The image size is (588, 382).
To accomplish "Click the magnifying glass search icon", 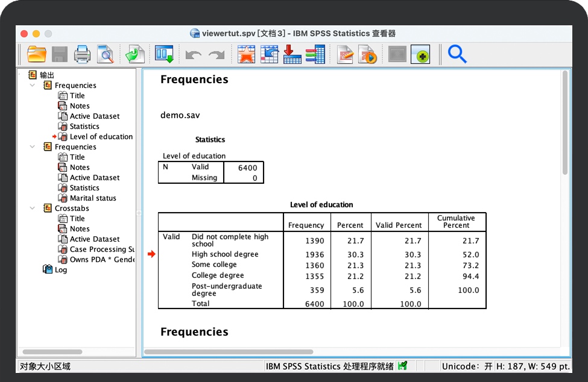I will 457,54.
